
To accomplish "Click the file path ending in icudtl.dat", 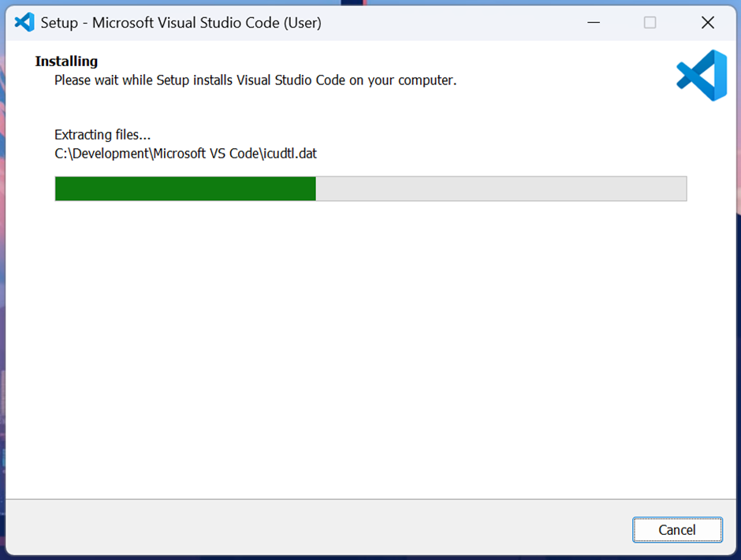I will 185,154.
